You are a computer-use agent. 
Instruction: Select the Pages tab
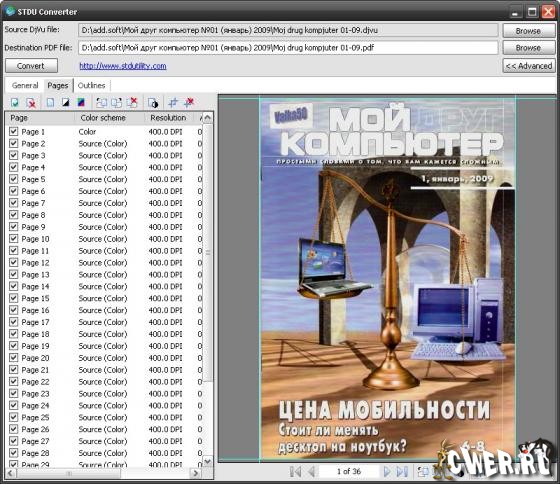58,85
